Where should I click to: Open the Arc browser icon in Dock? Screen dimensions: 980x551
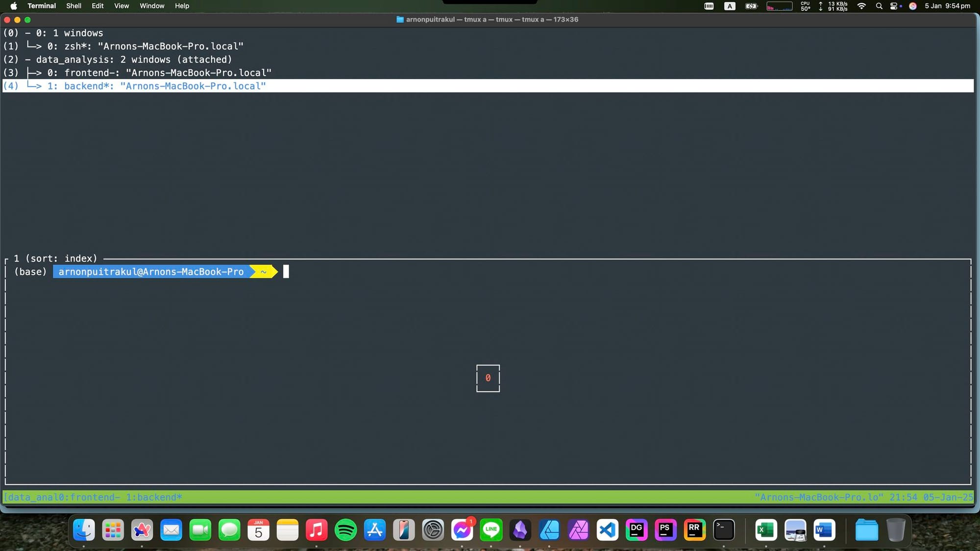coord(142,530)
